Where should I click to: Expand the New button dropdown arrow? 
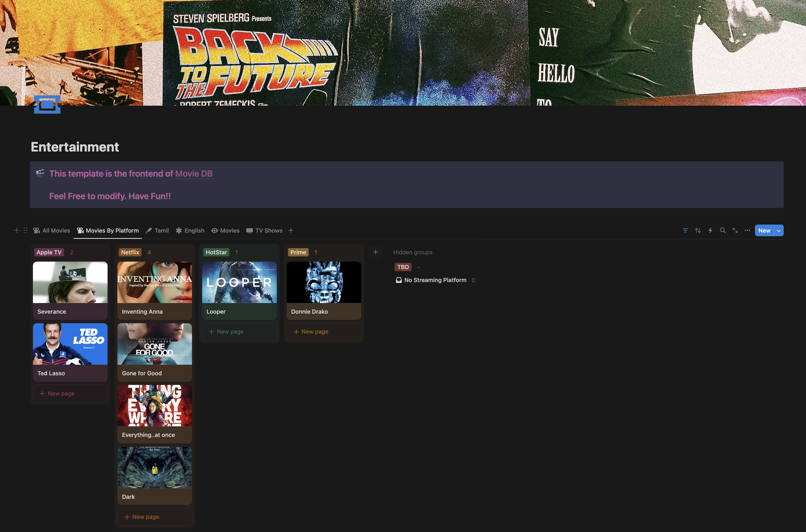point(779,230)
